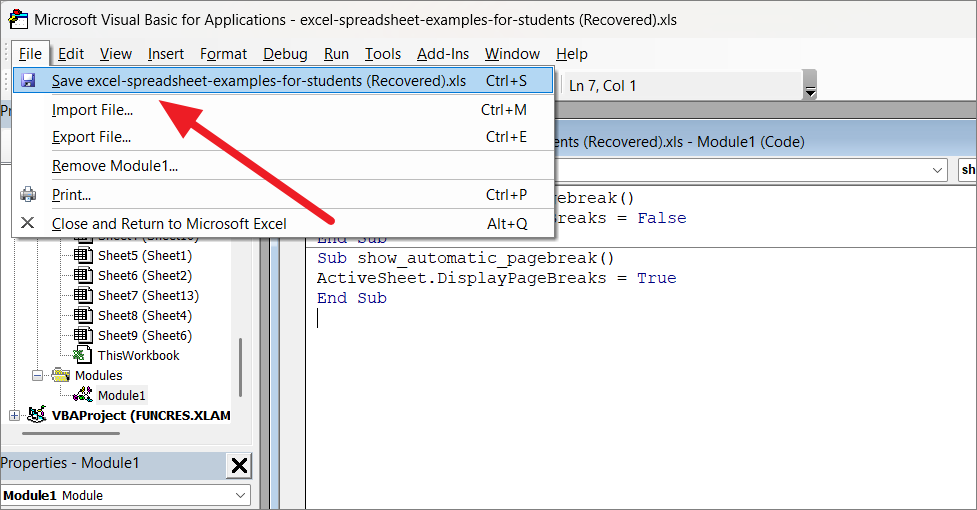Screen dimensions: 977x510
Task: Open the Debug menu
Action: click(285, 54)
